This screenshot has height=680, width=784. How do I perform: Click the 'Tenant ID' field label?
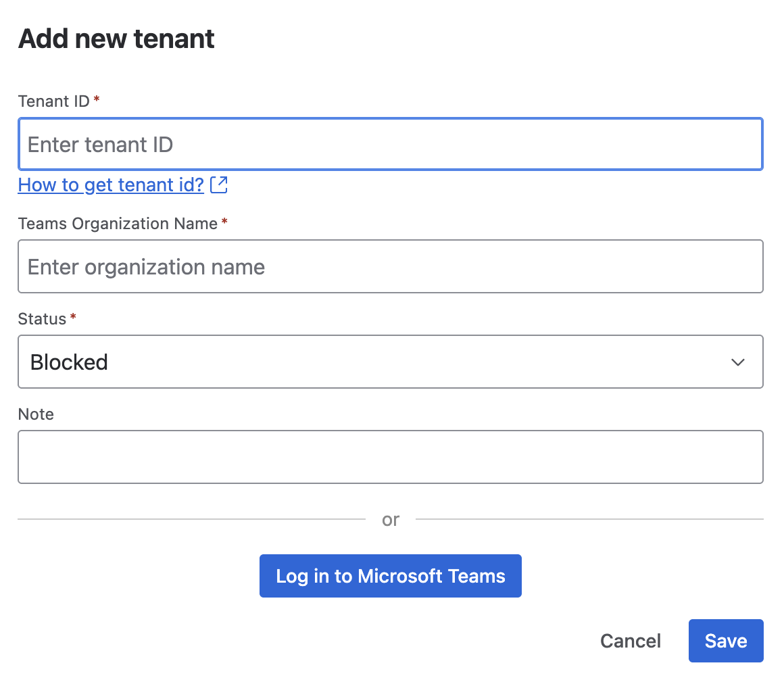(x=53, y=101)
